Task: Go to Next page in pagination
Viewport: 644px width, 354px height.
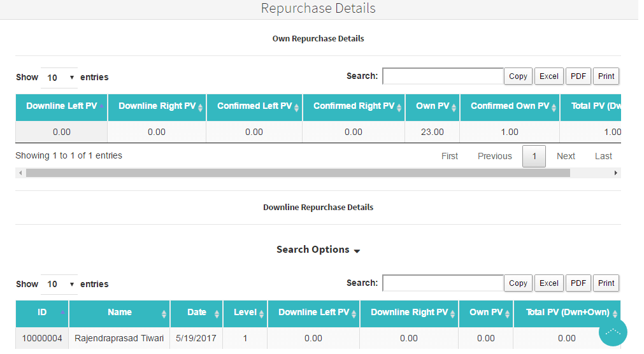Action: [x=566, y=156]
